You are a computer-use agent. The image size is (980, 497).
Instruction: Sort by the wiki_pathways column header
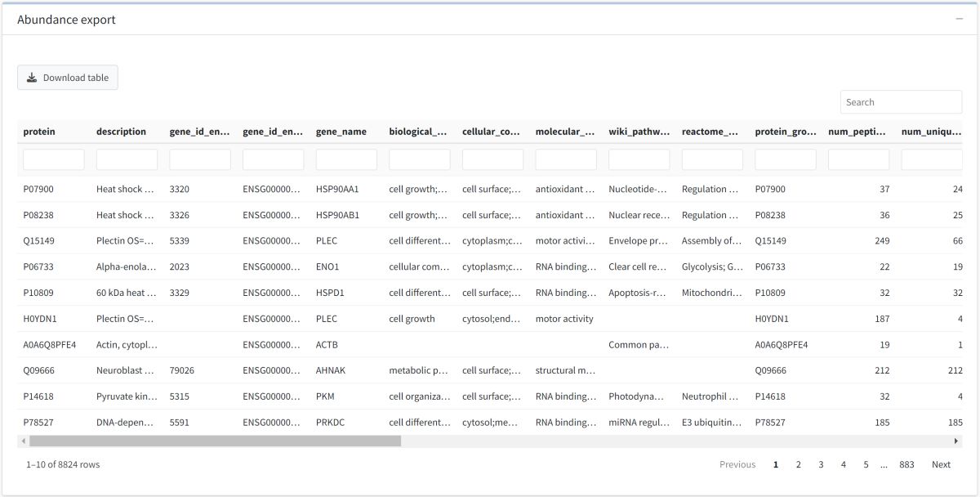point(639,132)
